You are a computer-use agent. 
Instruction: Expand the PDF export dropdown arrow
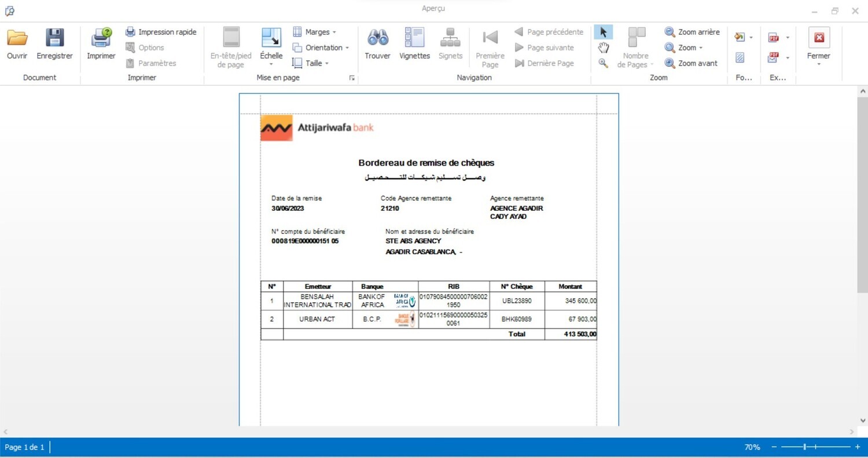coord(788,38)
